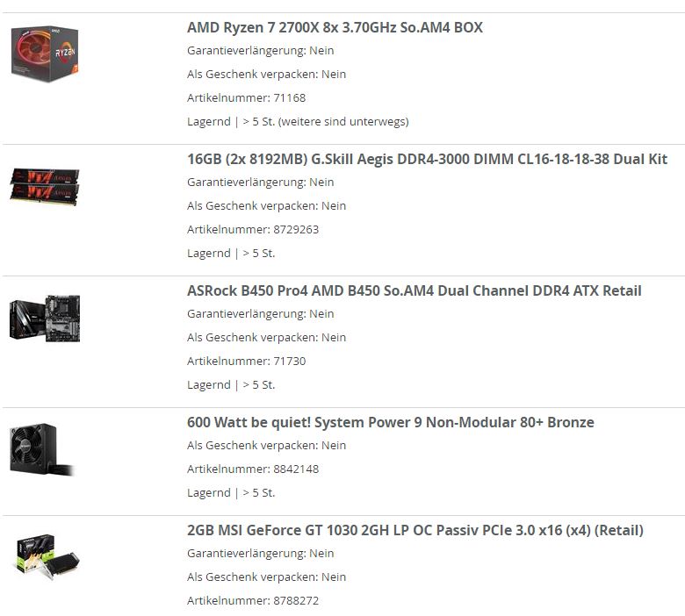
Task: Click the ASRock B450 Pro4 motherboard image
Action: [x=45, y=319]
